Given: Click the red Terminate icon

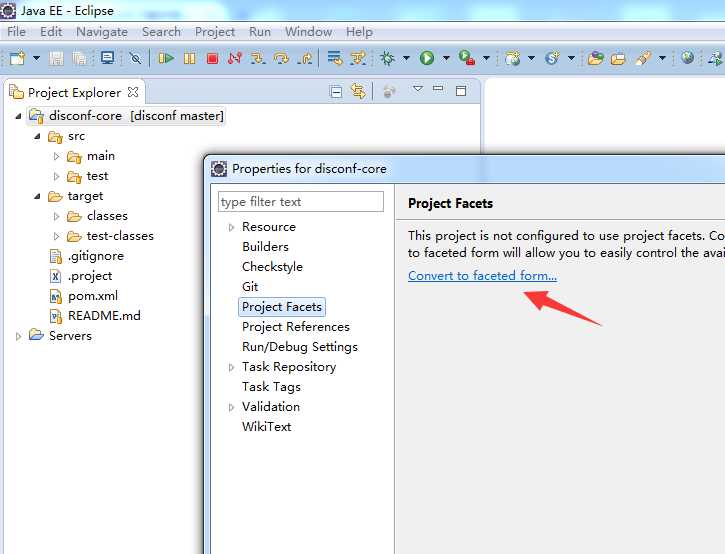Looking at the screenshot, I should pos(212,58).
